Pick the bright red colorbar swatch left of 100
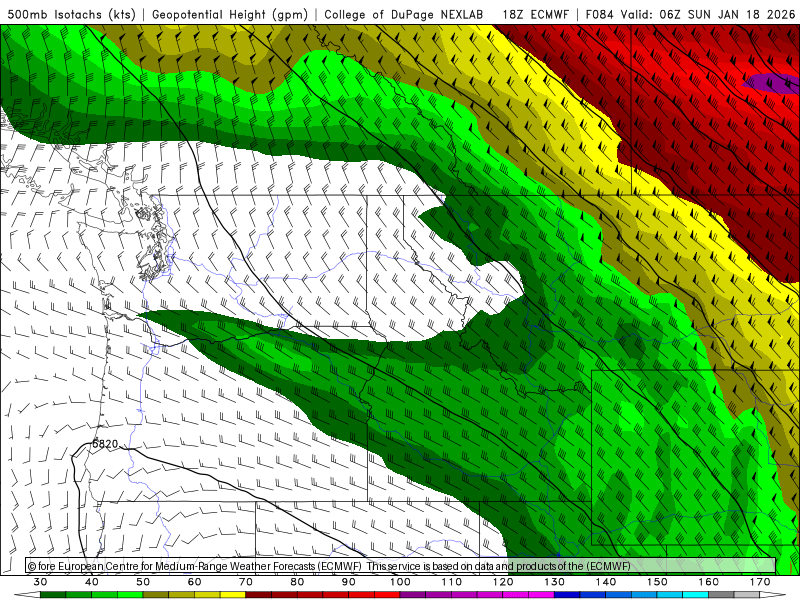The image size is (800, 600). (x=387, y=595)
